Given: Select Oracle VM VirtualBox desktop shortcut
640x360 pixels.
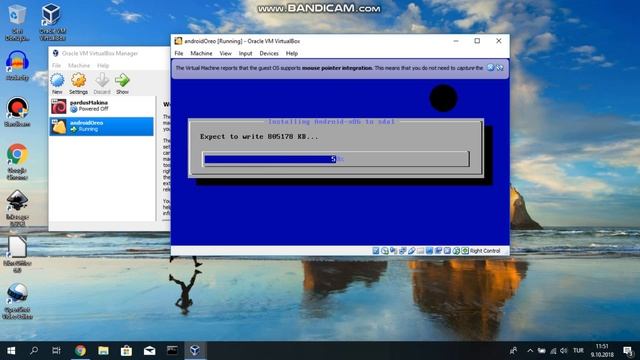Looking at the screenshot, I should [x=52, y=22].
